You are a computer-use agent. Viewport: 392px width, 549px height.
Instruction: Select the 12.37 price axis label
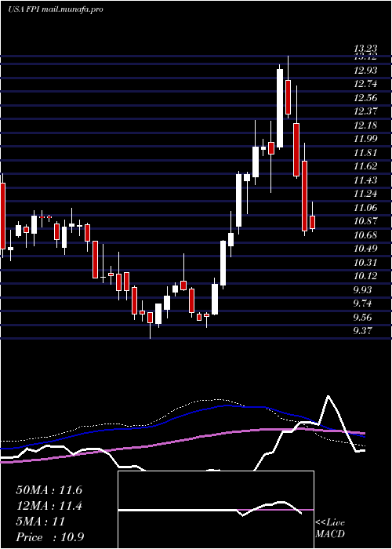point(366,111)
